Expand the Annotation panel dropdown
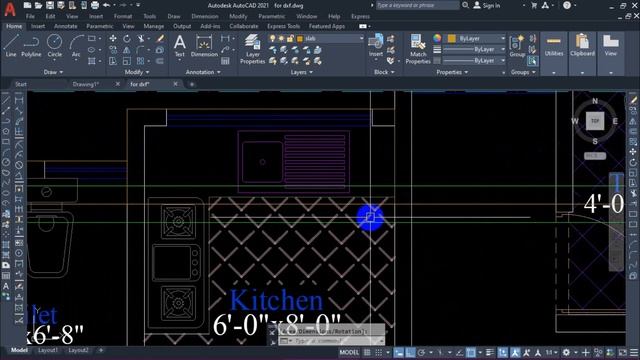The height and width of the screenshot is (360, 640). click(x=203, y=72)
